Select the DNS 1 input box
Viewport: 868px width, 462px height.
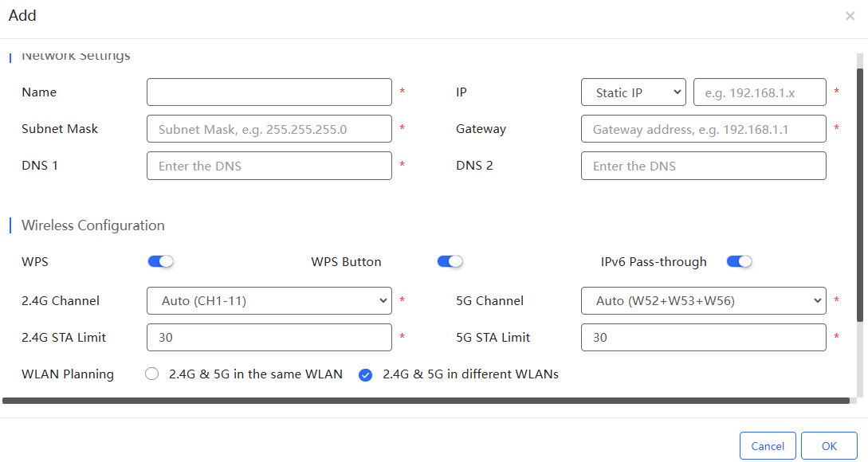[x=269, y=166]
